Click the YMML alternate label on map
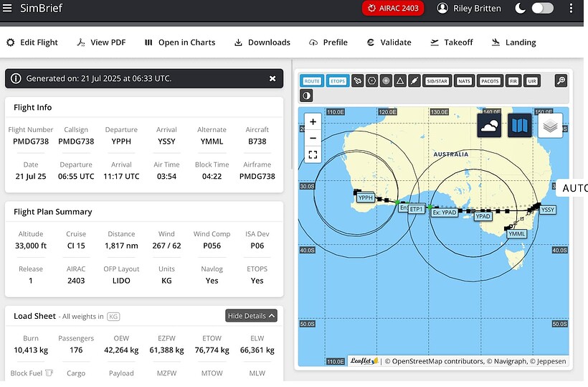The width and height of the screenshot is (588, 387). click(x=517, y=234)
